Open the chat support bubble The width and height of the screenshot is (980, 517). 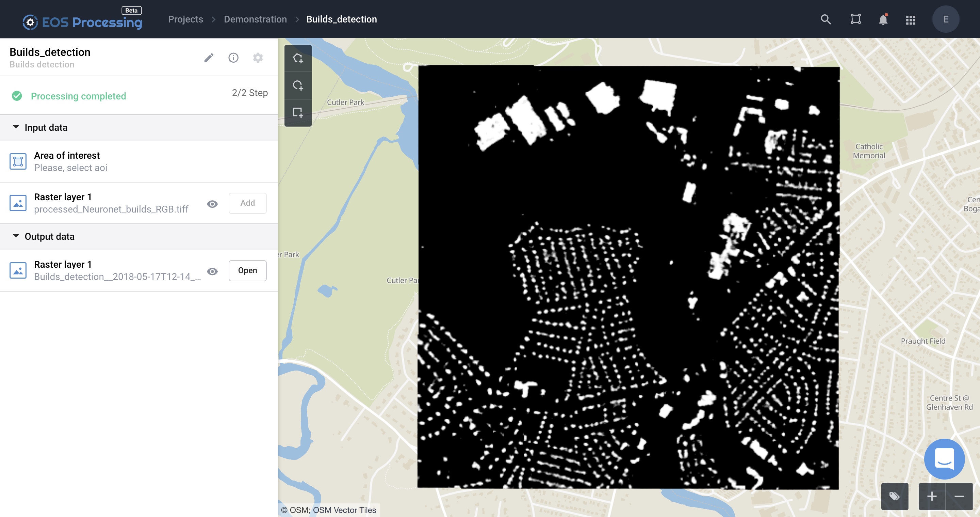click(944, 458)
